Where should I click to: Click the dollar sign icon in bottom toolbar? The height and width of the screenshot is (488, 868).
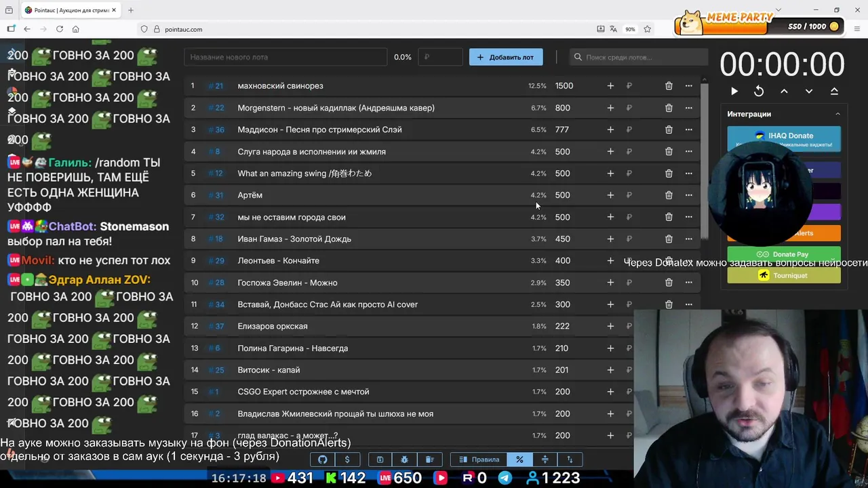tap(347, 460)
